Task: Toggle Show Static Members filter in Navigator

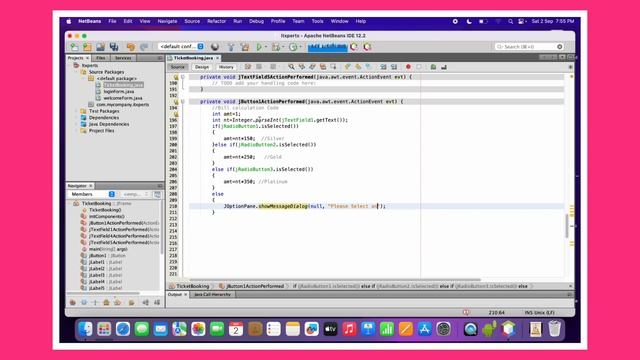Action: tap(95, 302)
